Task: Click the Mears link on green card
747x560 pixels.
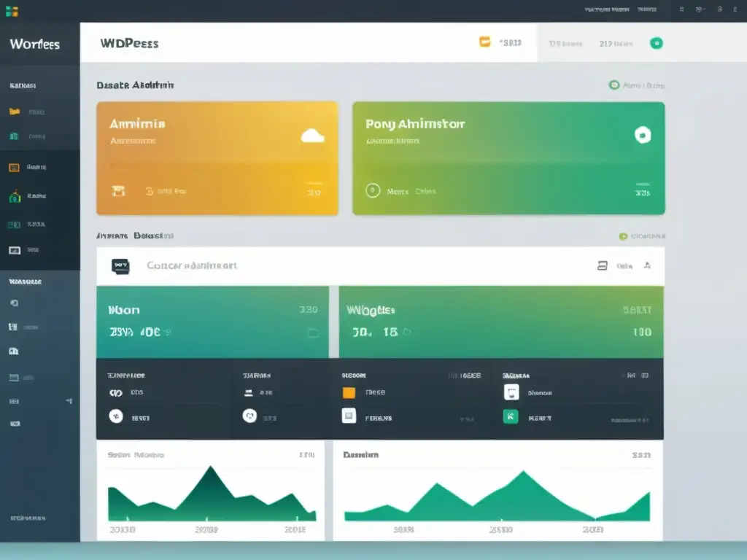Action: (x=398, y=192)
